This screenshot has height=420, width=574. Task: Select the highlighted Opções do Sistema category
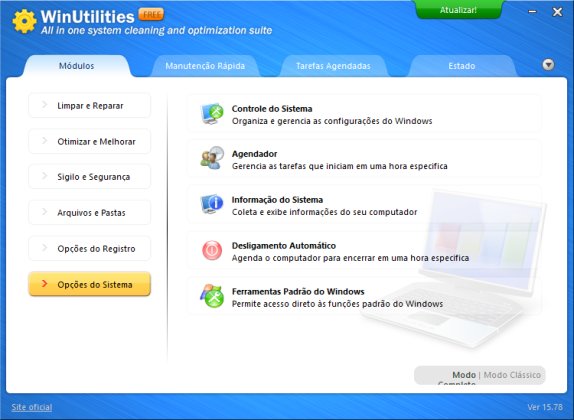tap(89, 284)
